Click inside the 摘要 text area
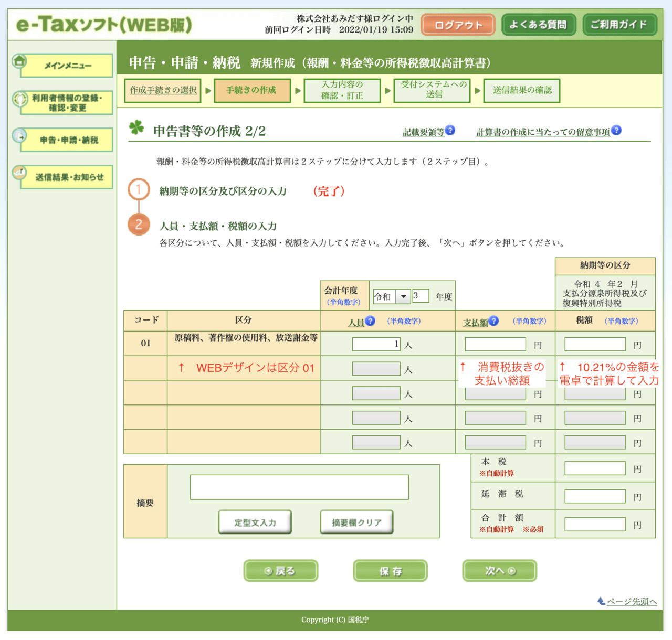The height and width of the screenshot is (640, 672). [x=299, y=487]
